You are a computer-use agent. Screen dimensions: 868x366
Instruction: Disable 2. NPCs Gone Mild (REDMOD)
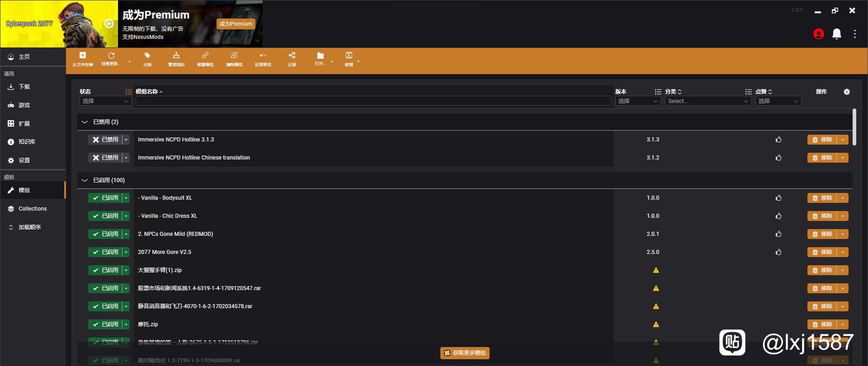[x=105, y=234]
